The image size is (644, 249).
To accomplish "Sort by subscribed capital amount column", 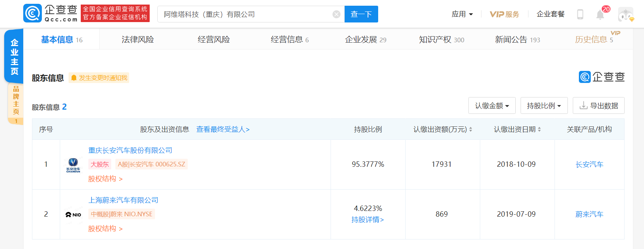I will [471, 129].
